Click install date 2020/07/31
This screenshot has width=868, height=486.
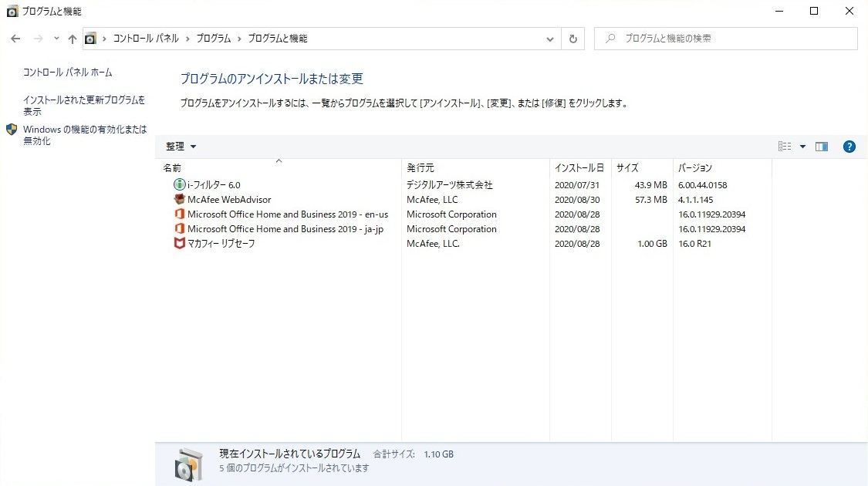coord(577,185)
